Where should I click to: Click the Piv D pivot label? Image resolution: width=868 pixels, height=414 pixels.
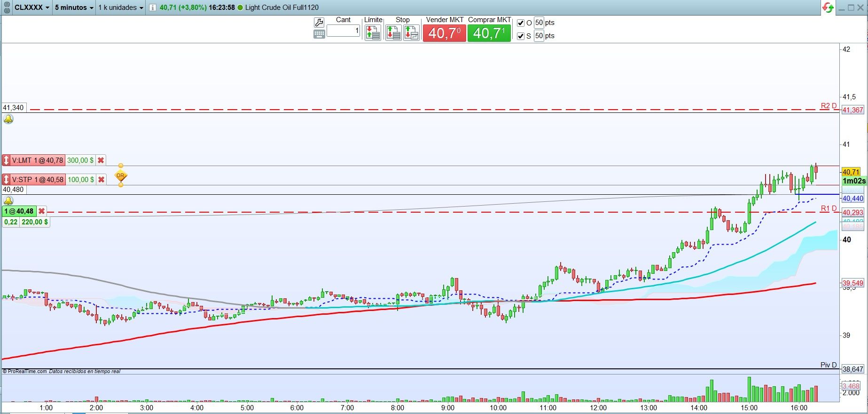coord(829,365)
